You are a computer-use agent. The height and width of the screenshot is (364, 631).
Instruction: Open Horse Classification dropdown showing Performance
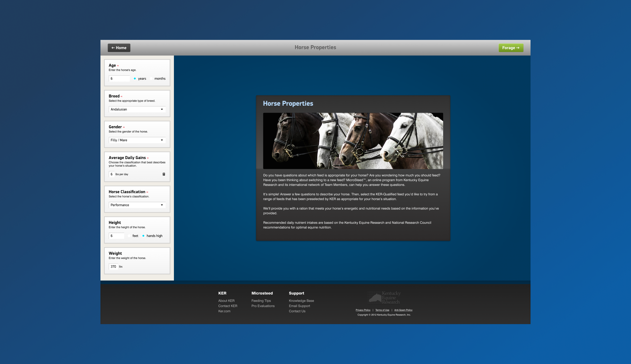[x=137, y=205]
